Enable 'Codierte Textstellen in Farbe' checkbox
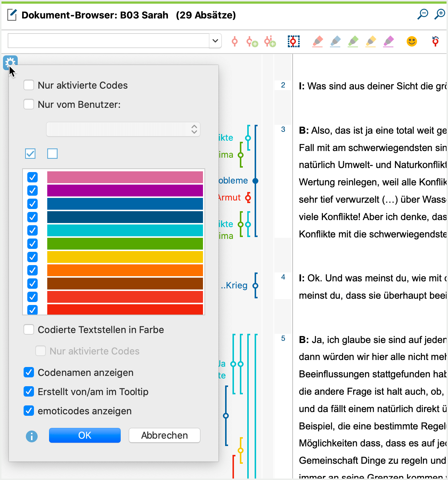Image resolution: width=448 pixels, height=480 pixels. (x=29, y=329)
